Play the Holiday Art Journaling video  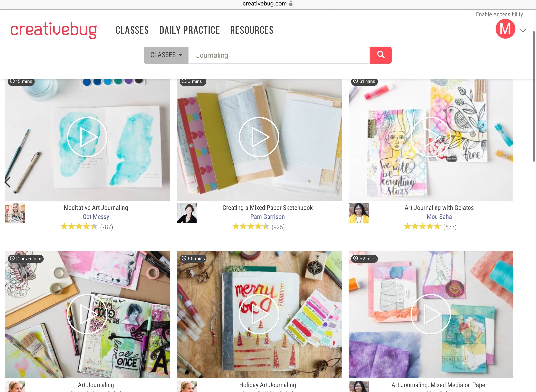[259, 314]
